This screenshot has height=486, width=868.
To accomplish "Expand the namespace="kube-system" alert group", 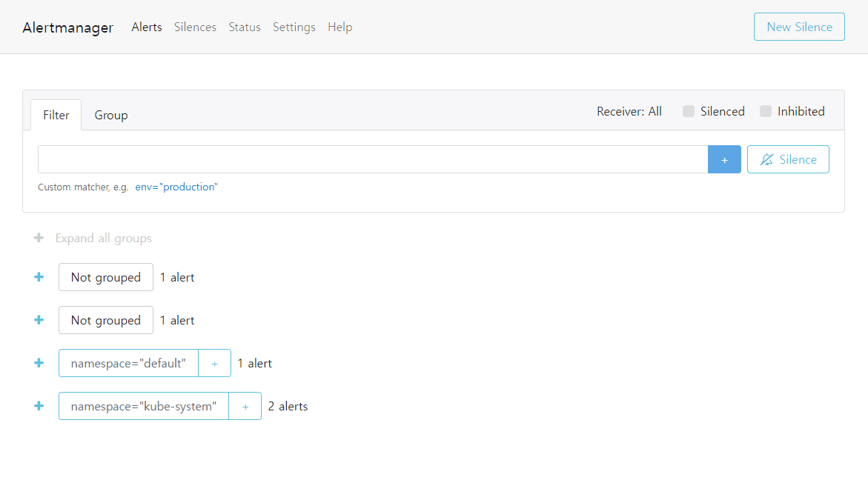I will coord(39,406).
